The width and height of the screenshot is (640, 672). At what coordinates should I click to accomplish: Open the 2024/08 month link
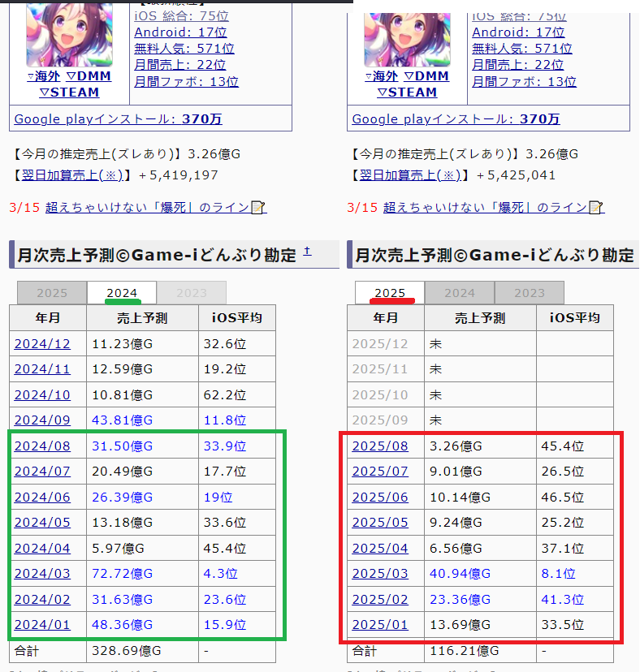pos(42,446)
